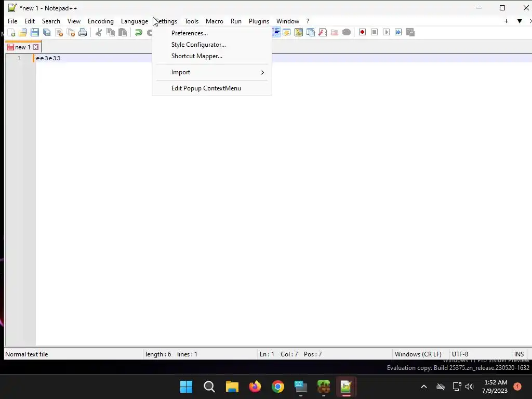
Task: Click the Save Recorded Macro icon
Action: tap(410, 32)
